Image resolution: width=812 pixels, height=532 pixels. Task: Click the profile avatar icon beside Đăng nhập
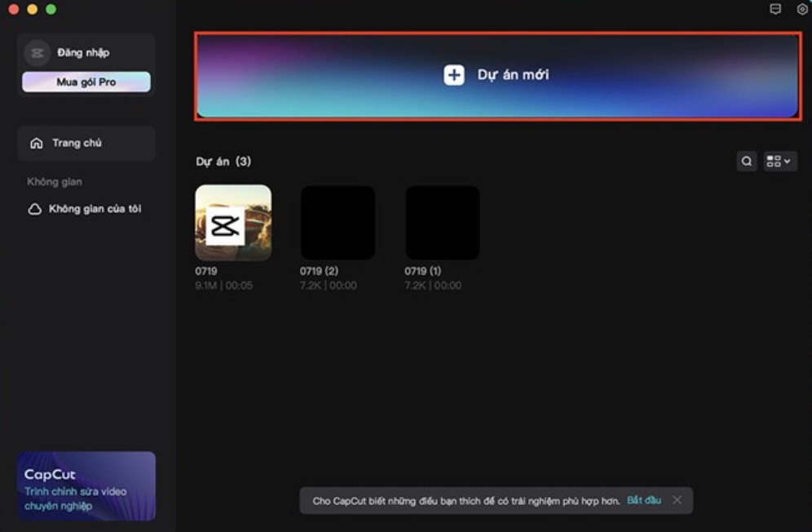[x=37, y=53]
